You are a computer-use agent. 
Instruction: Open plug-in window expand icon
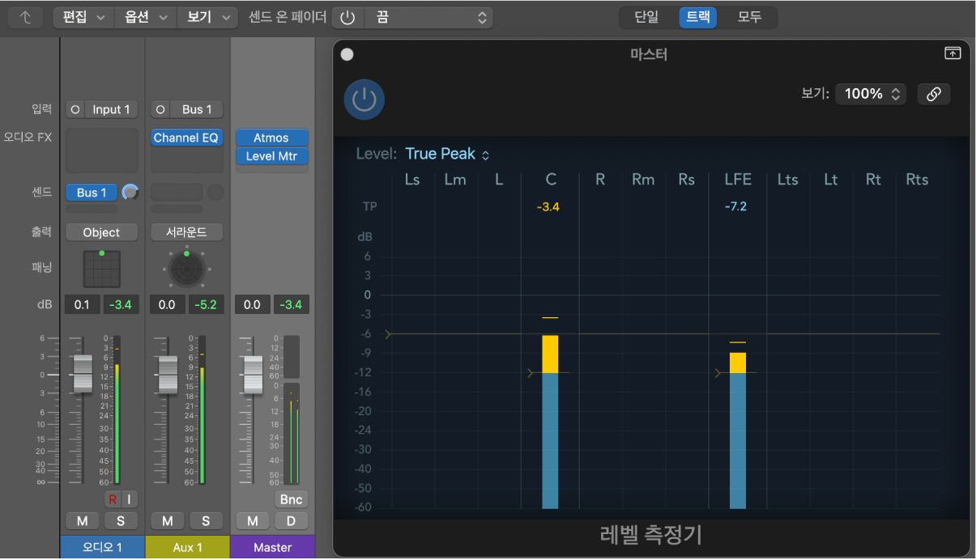pos(953,53)
